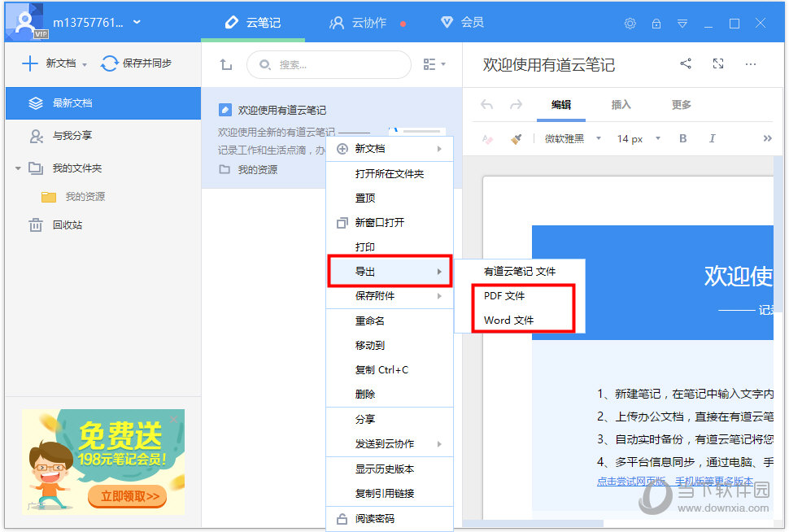789x532 pixels.
Task: Choose 重命名 in context menu
Action: tap(390, 321)
